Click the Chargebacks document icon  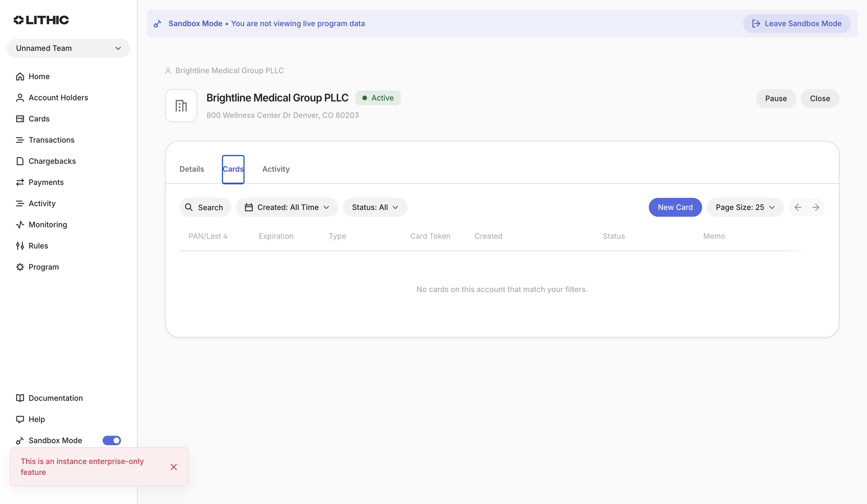(20, 161)
